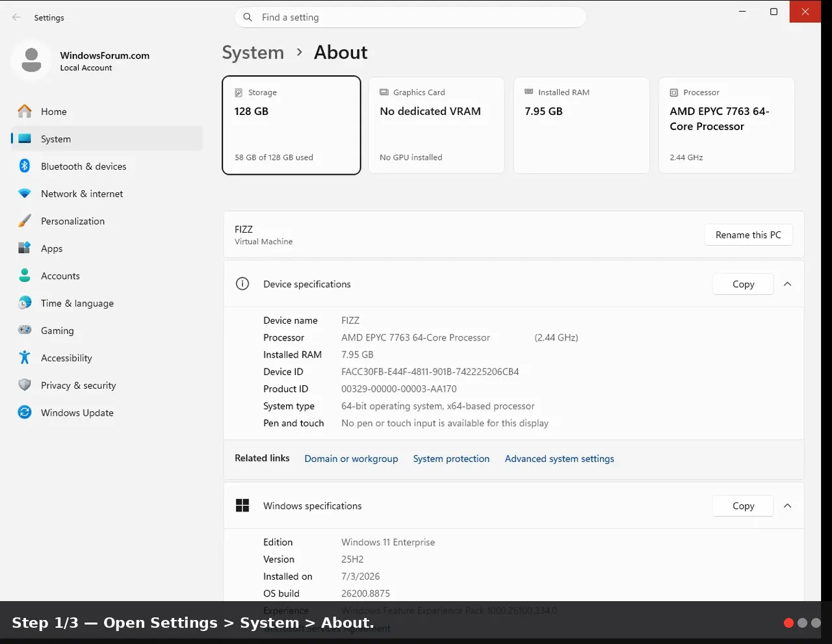Click the Find a setting search box
This screenshot has width=832, height=644.
pyautogui.click(x=410, y=18)
